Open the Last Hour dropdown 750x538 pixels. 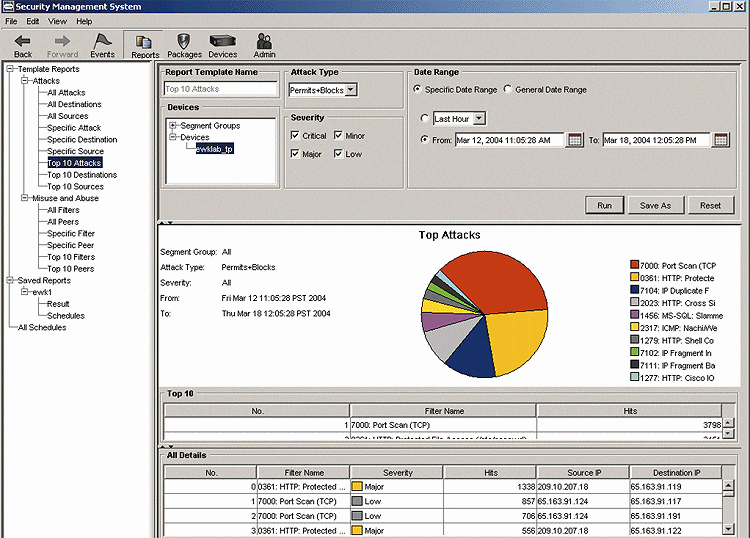[x=479, y=119]
